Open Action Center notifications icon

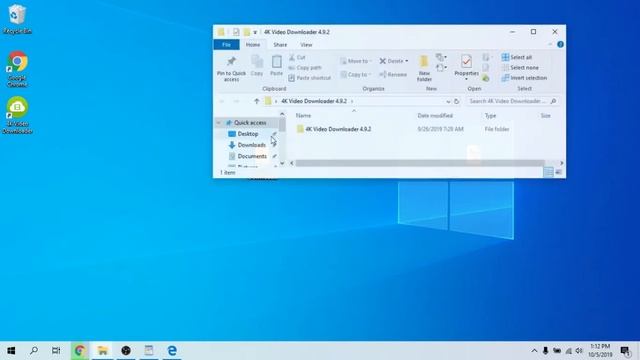(x=625, y=351)
